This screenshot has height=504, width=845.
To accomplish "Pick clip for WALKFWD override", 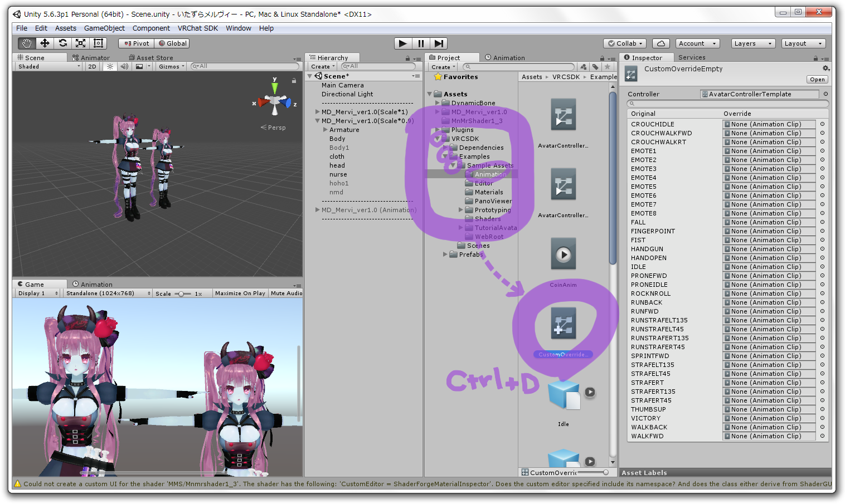I will pyautogui.click(x=822, y=436).
